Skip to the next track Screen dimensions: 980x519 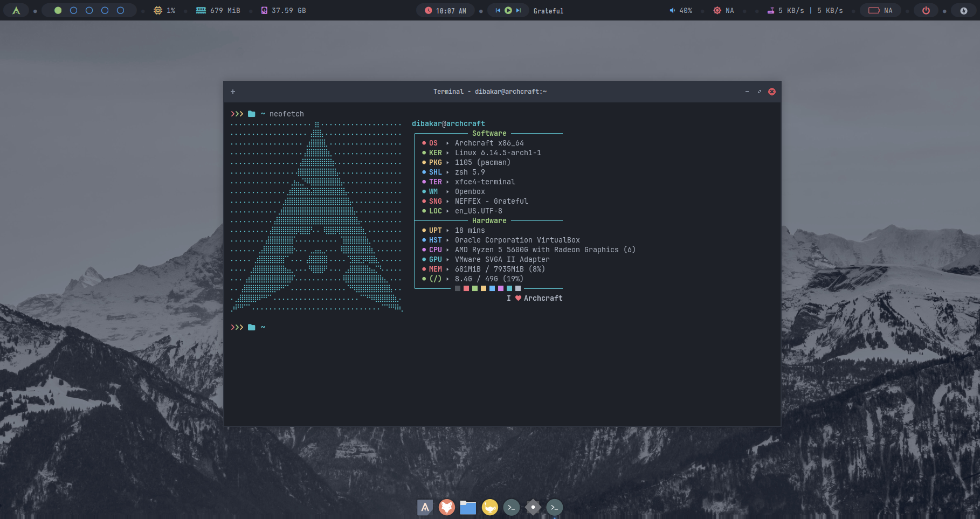pos(519,10)
